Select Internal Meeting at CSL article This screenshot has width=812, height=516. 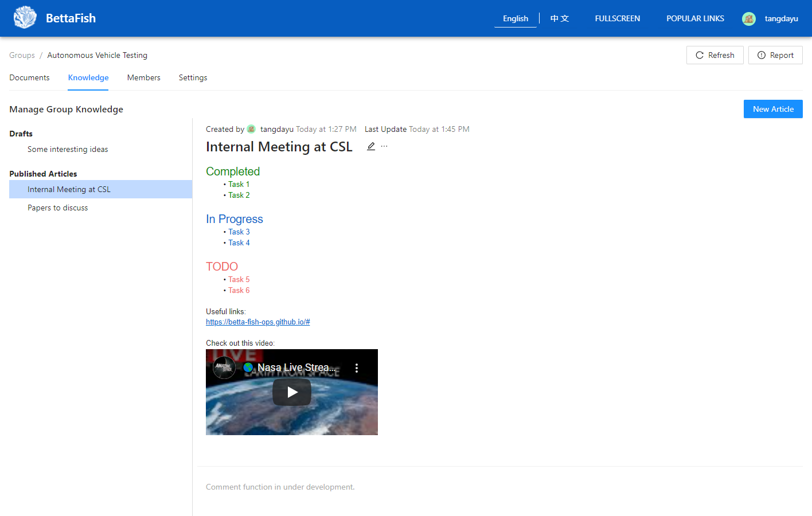pyautogui.click(x=100, y=189)
